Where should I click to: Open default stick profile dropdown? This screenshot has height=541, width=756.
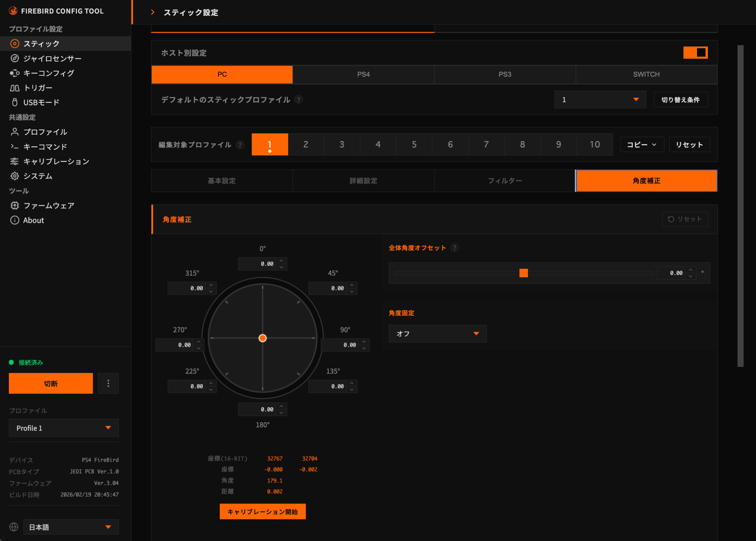(x=600, y=100)
